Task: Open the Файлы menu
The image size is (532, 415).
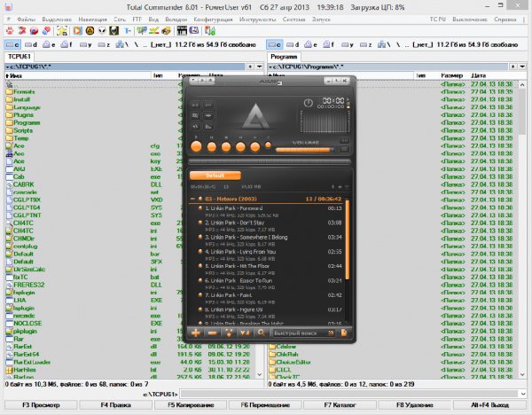Action: tap(27, 20)
